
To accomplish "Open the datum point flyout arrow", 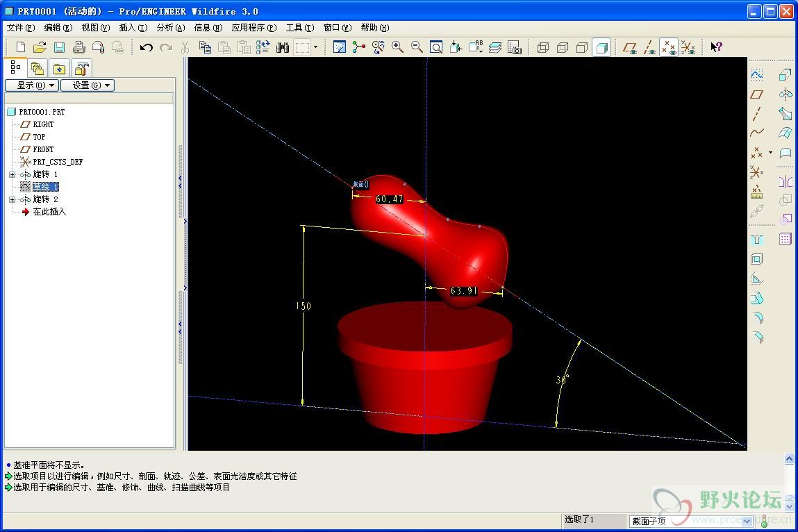I will 770,152.
